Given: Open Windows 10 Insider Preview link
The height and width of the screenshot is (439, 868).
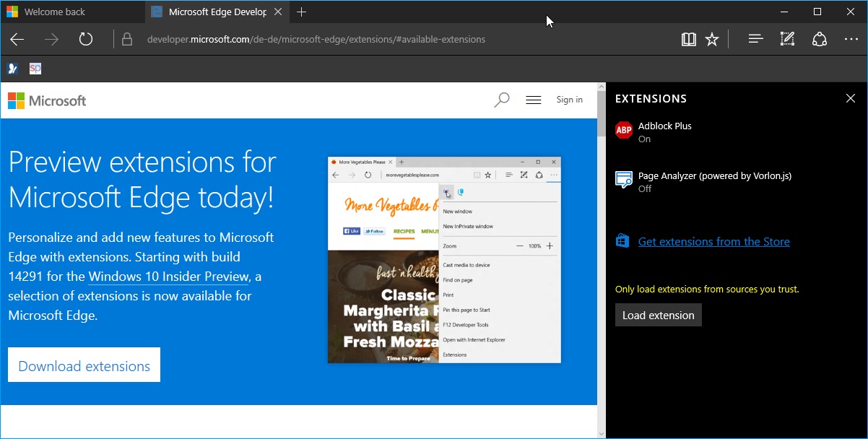Looking at the screenshot, I should [168, 276].
